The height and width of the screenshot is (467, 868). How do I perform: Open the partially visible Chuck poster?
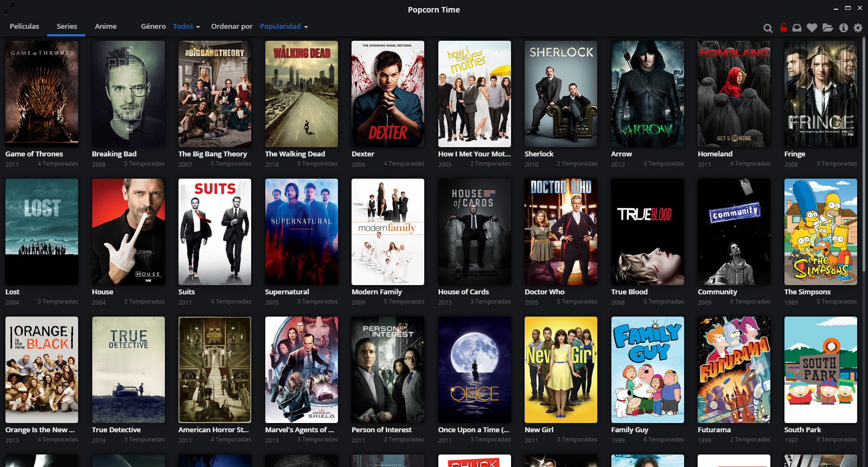coord(475,461)
